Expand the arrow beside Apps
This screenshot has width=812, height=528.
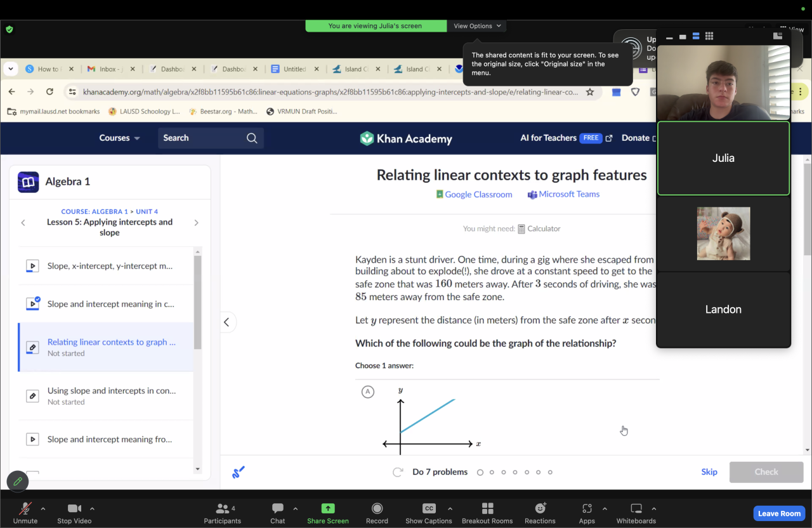(605, 508)
